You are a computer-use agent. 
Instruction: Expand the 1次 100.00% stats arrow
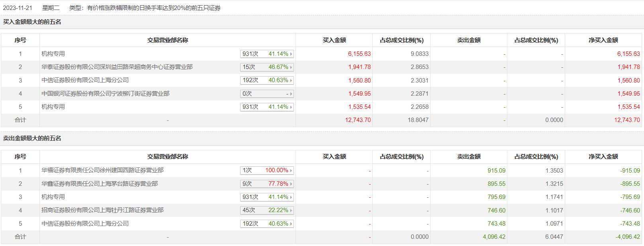click(x=291, y=171)
